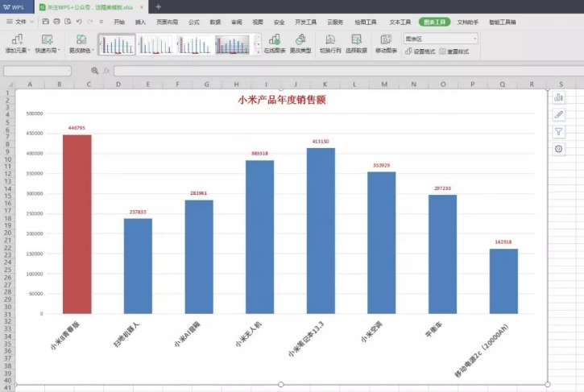Select the first chart style thumbnail
Image resolution: width=584 pixels, height=392 pixels.
(117, 44)
